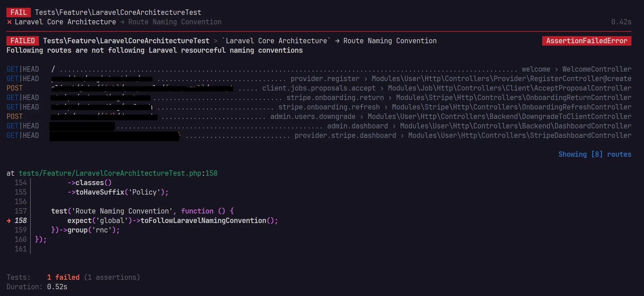Click the AssertionFailedError label
The width and height of the screenshot is (644, 296).
pos(586,41)
